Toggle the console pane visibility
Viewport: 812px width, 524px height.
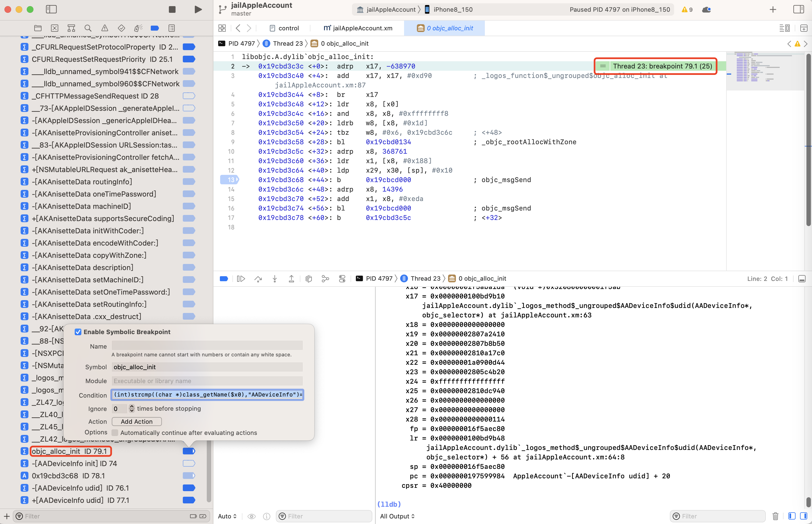[803, 516]
